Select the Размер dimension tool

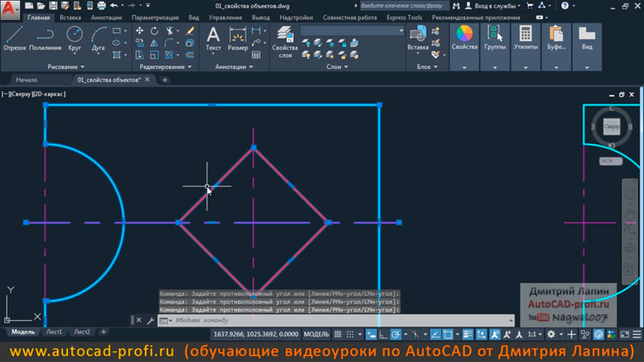(x=237, y=38)
